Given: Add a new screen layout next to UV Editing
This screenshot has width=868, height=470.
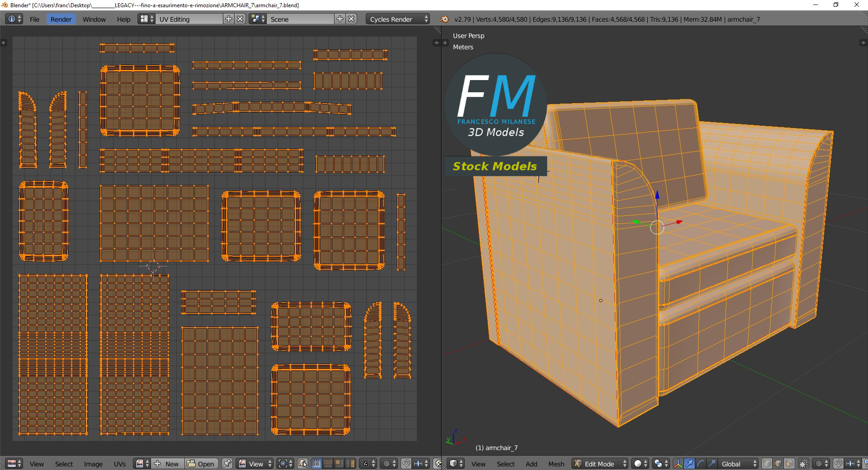Looking at the screenshot, I should point(229,19).
